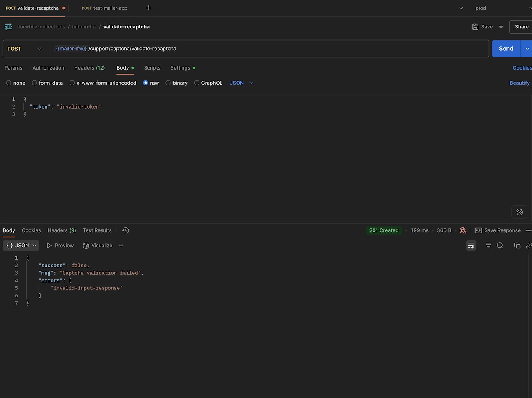Click the filter response icon
This screenshot has width=532, height=398.
click(x=488, y=246)
